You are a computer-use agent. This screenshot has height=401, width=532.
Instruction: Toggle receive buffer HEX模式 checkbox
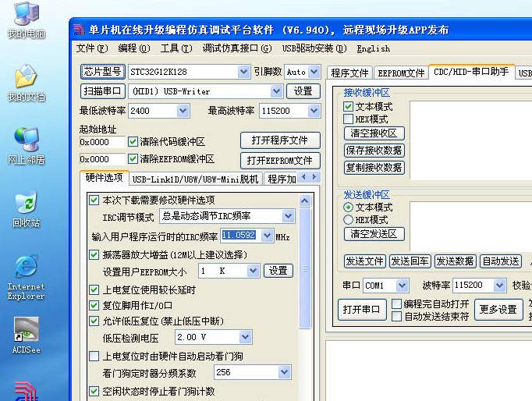coord(348,119)
